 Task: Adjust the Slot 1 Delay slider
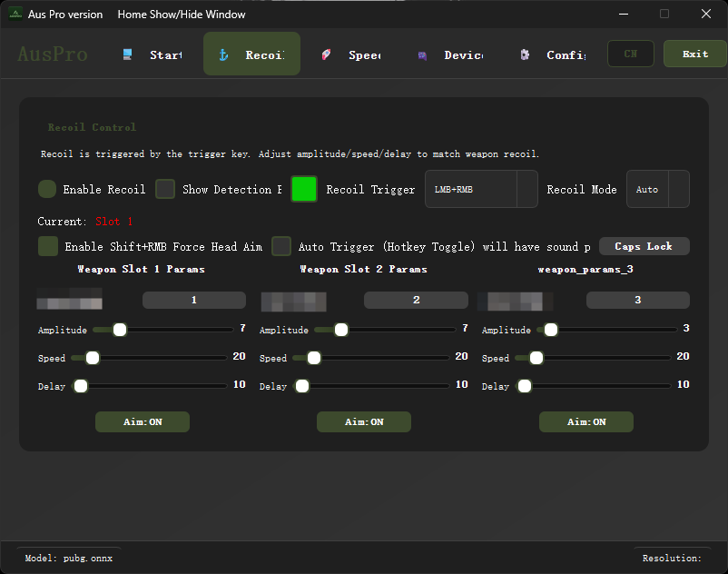pos(151,386)
